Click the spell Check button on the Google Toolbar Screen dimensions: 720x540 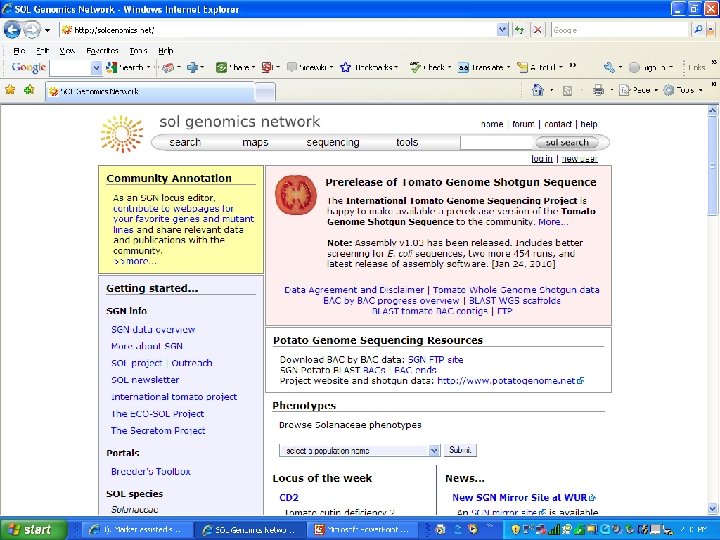tap(428, 68)
